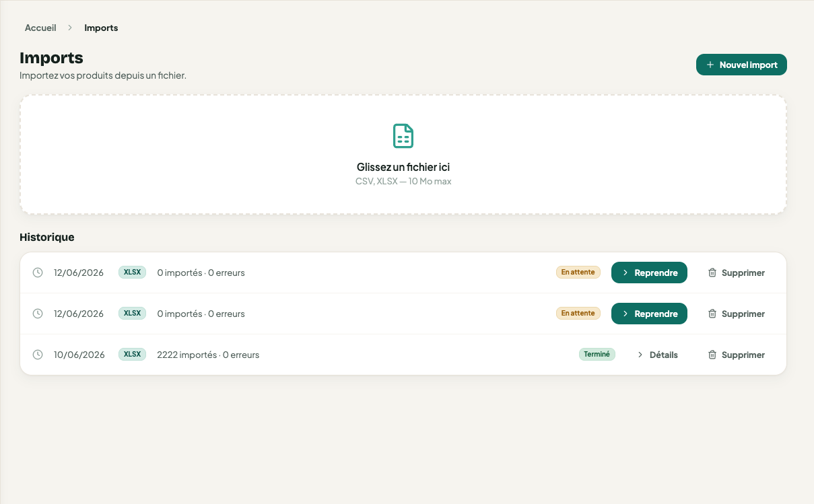Click the Historique section heading

[x=47, y=237]
